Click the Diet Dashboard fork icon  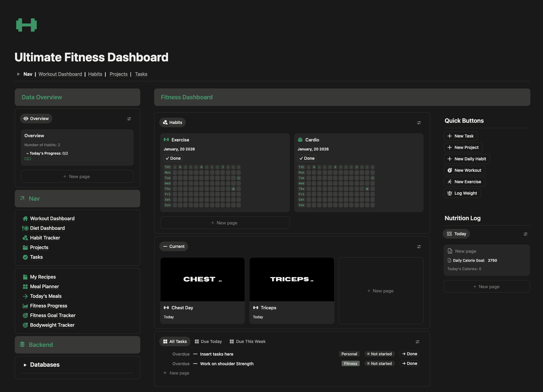pos(25,228)
